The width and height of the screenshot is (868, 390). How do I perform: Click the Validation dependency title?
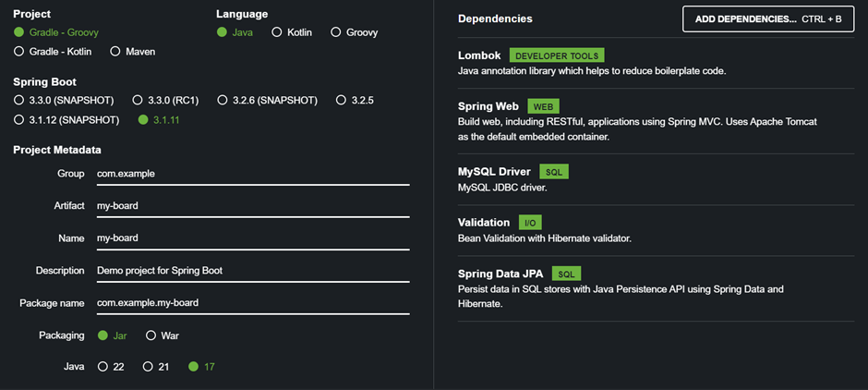(x=484, y=223)
